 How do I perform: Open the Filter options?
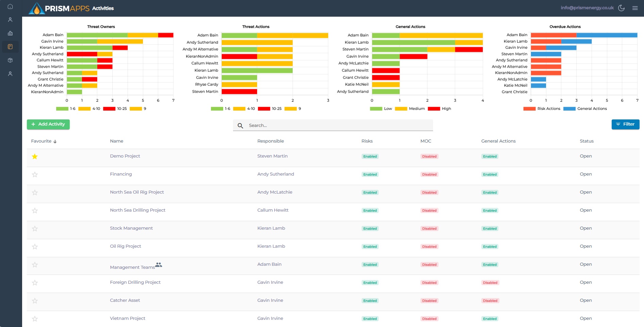[625, 124]
